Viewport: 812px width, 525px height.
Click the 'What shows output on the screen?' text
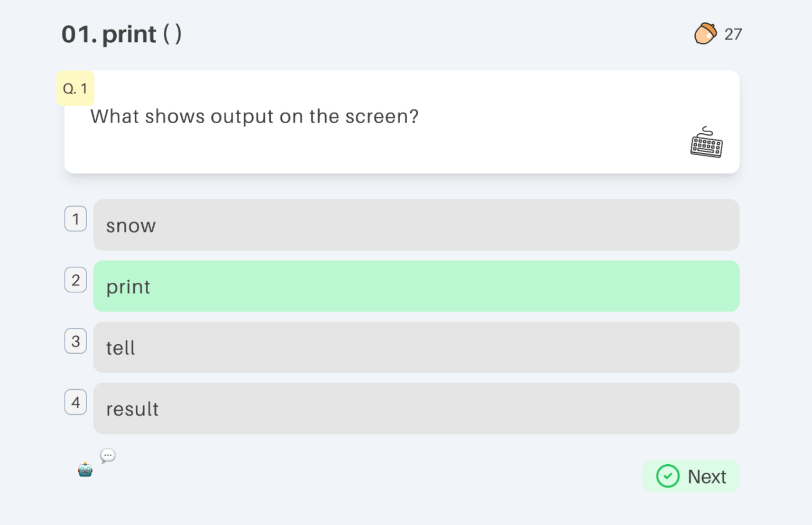point(254,116)
